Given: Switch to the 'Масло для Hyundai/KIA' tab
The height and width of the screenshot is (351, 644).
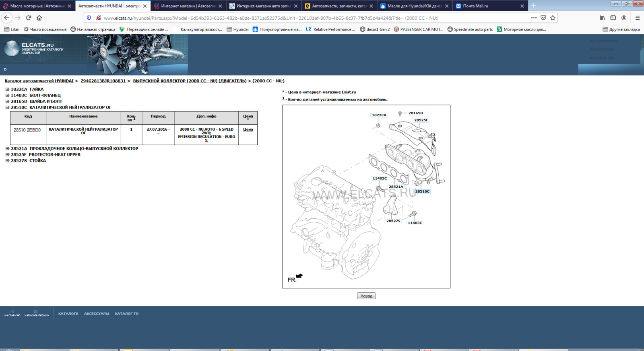Looking at the screenshot, I should click(x=415, y=6).
